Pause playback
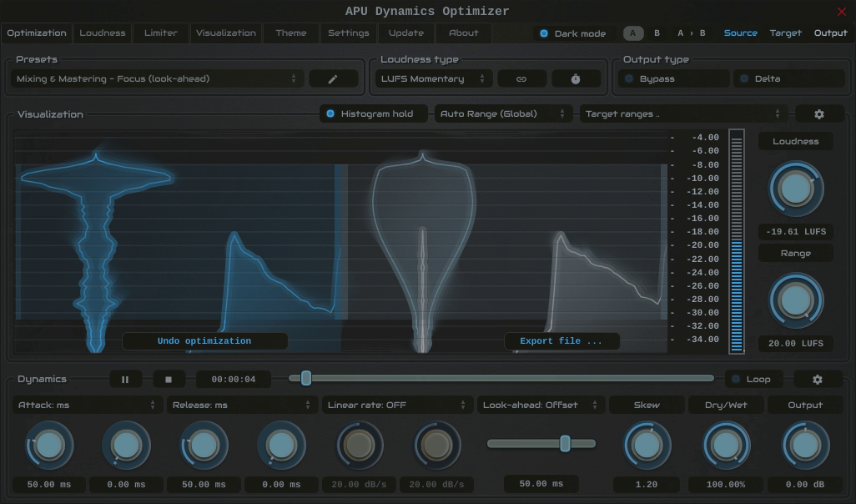Viewport: 856px width, 504px height. (x=125, y=379)
